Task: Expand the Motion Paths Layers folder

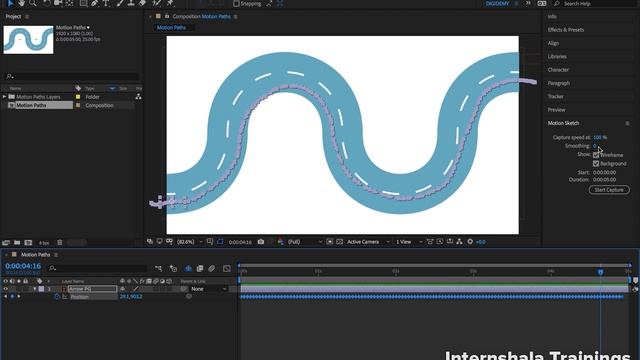Action: click(4, 97)
